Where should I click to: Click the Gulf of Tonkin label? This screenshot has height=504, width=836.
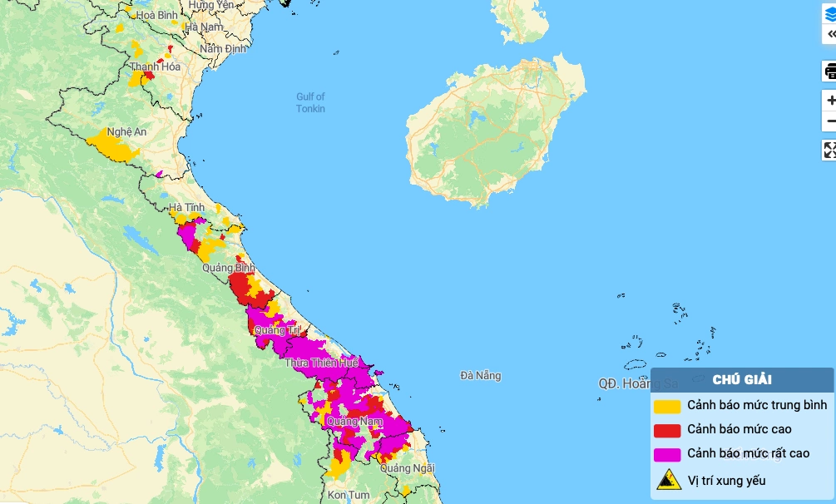(310, 103)
